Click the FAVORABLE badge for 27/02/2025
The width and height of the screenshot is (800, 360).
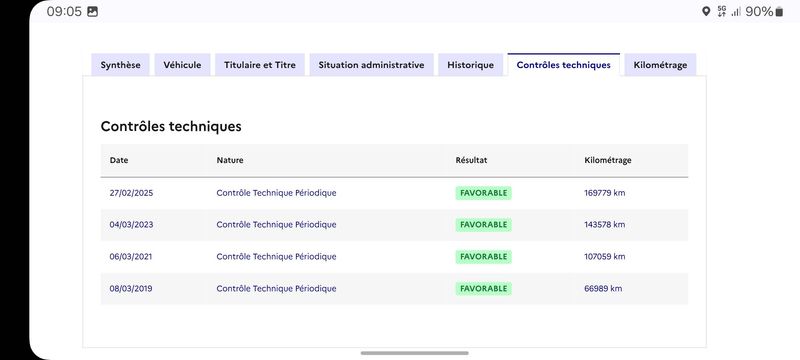pyautogui.click(x=484, y=193)
